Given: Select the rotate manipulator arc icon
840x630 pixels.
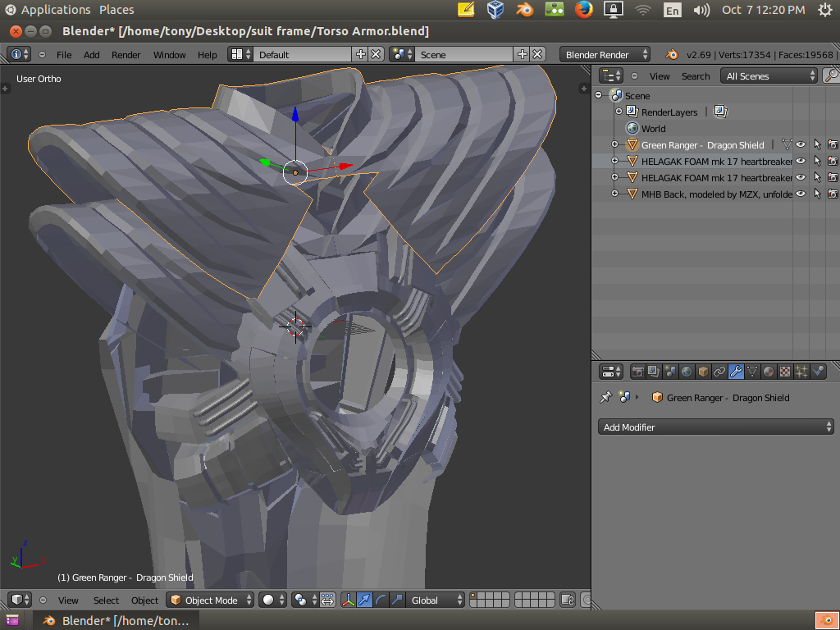Looking at the screenshot, I should coord(381,600).
